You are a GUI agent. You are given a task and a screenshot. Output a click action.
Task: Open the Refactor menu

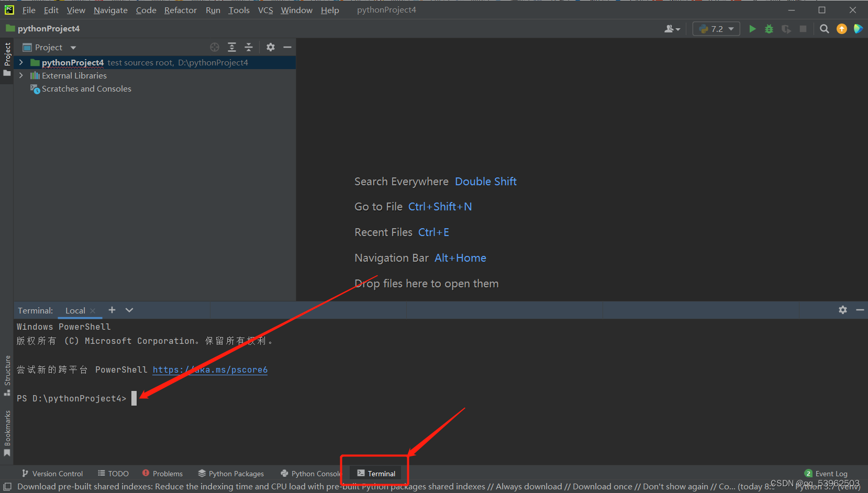(180, 10)
